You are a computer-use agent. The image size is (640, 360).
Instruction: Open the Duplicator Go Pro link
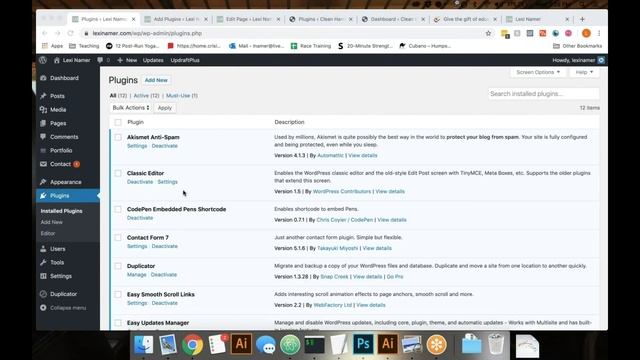pos(395,277)
